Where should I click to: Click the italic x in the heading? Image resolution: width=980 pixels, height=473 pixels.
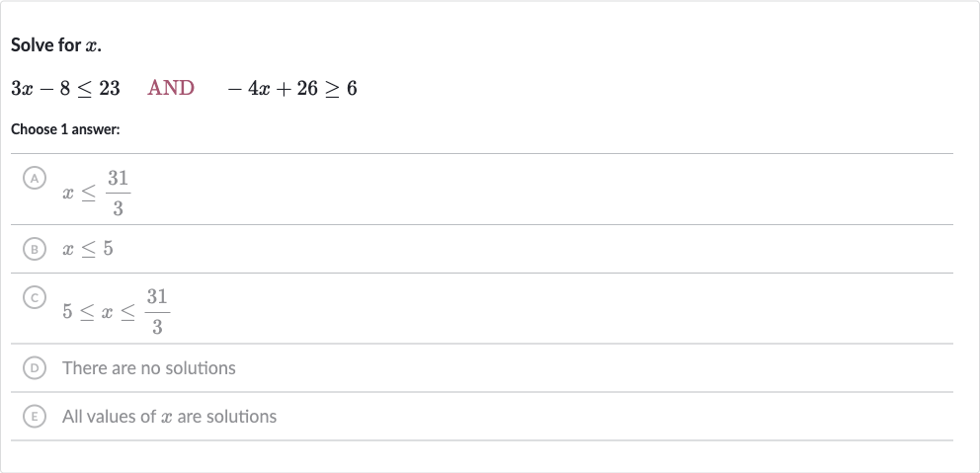click(x=91, y=46)
